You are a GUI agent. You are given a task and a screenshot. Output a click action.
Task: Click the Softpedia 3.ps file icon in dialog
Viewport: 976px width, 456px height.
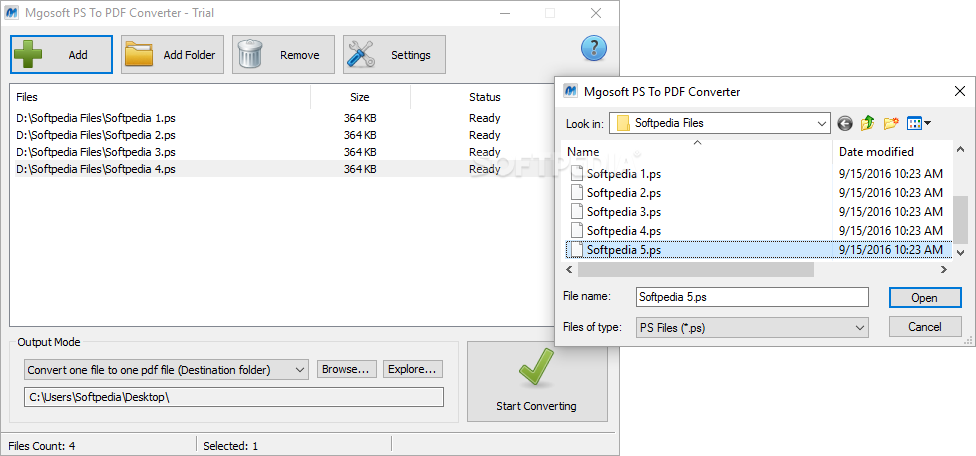(577, 212)
